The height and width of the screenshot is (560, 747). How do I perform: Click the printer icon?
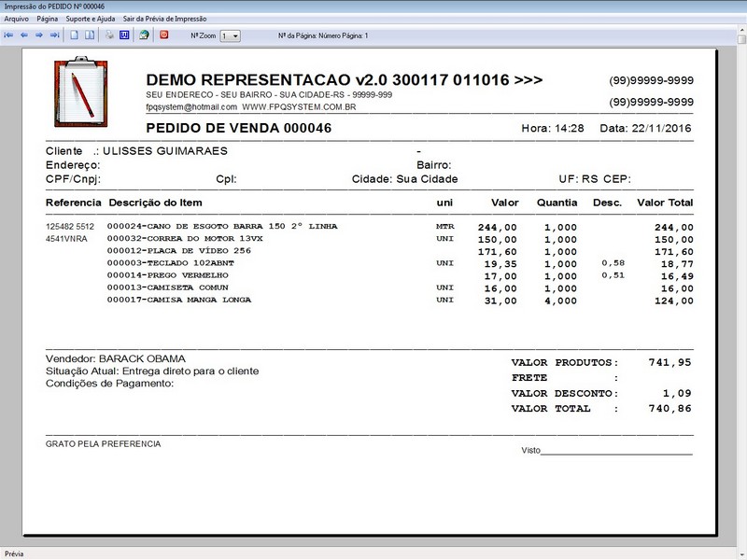tap(109, 35)
